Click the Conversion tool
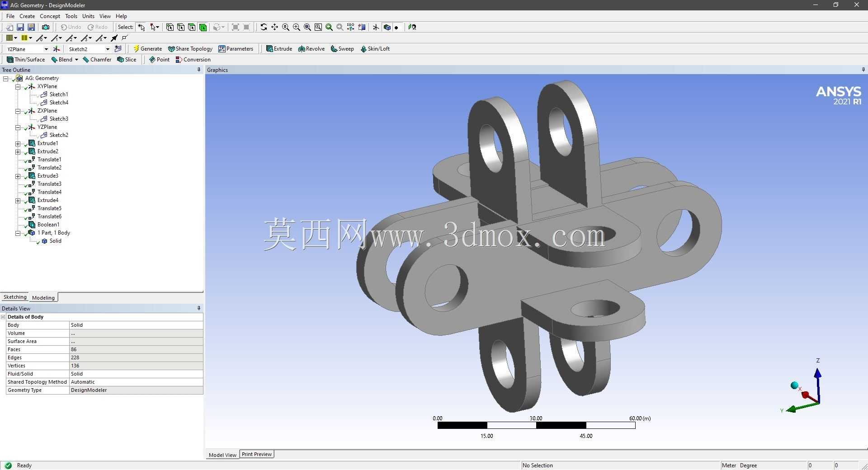 point(193,60)
